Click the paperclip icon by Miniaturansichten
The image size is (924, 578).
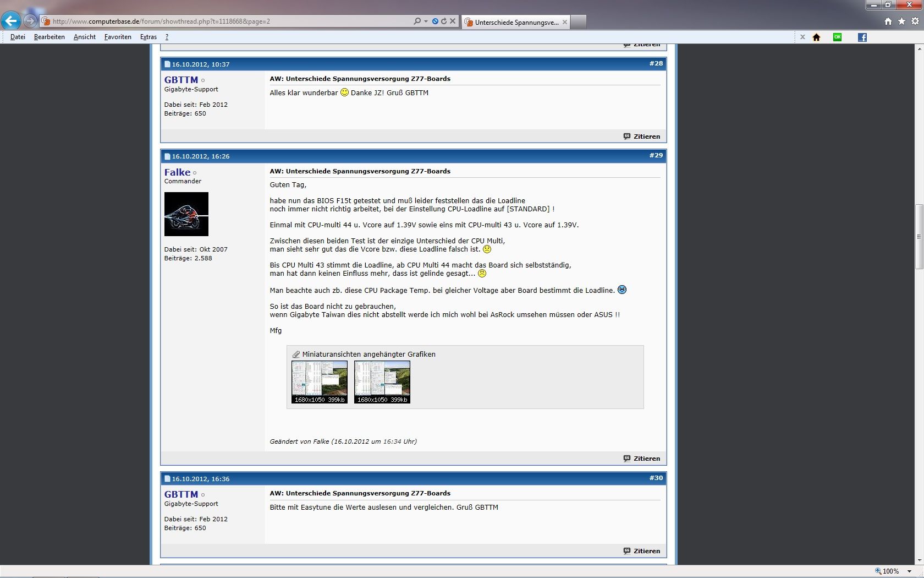tap(296, 355)
